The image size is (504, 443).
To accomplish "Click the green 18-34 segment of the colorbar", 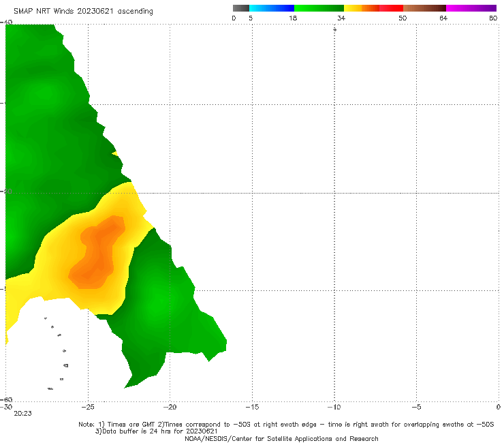I will (x=319, y=8).
